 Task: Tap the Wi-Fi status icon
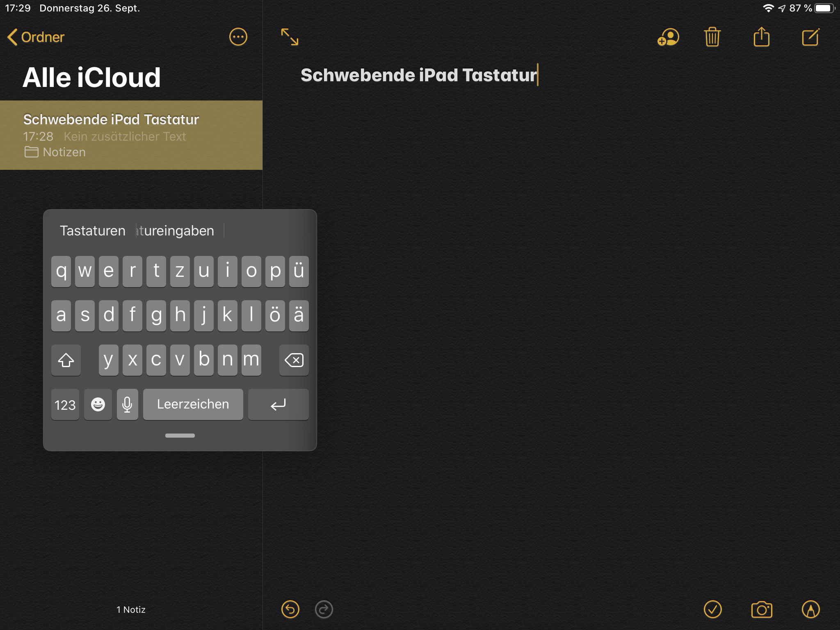(768, 8)
